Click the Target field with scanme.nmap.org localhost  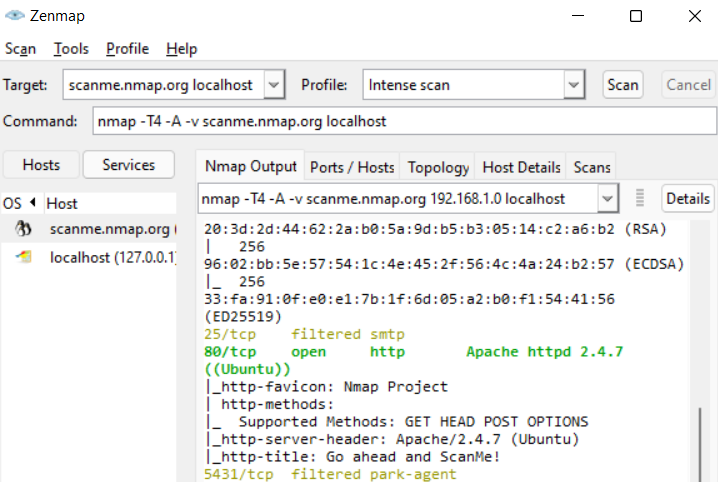pos(164,84)
